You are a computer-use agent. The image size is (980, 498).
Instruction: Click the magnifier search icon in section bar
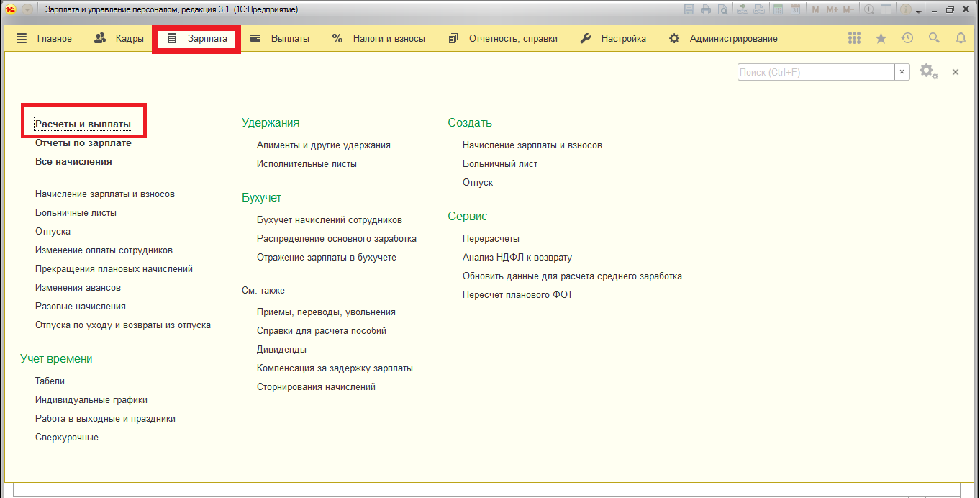(934, 38)
